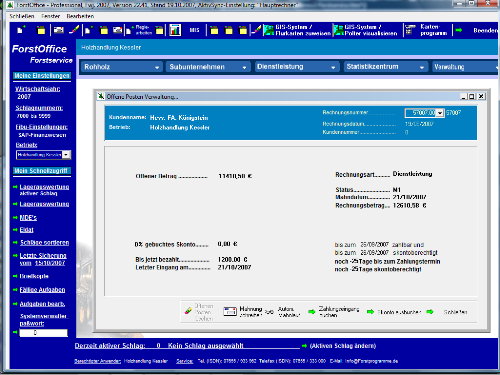The height and width of the screenshot is (375, 500).
Task: Click Aktiven Schlag ändern
Action: click(343, 346)
